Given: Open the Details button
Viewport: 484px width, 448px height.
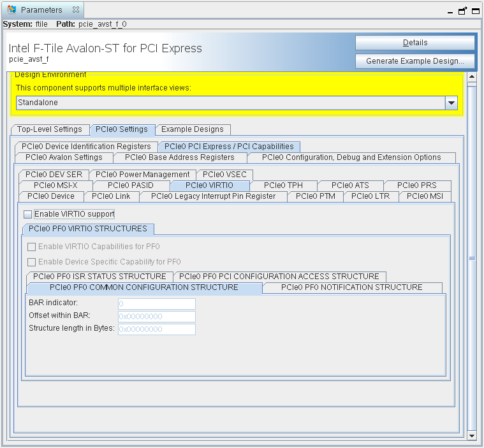Looking at the screenshot, I should (x=415, y=43).
